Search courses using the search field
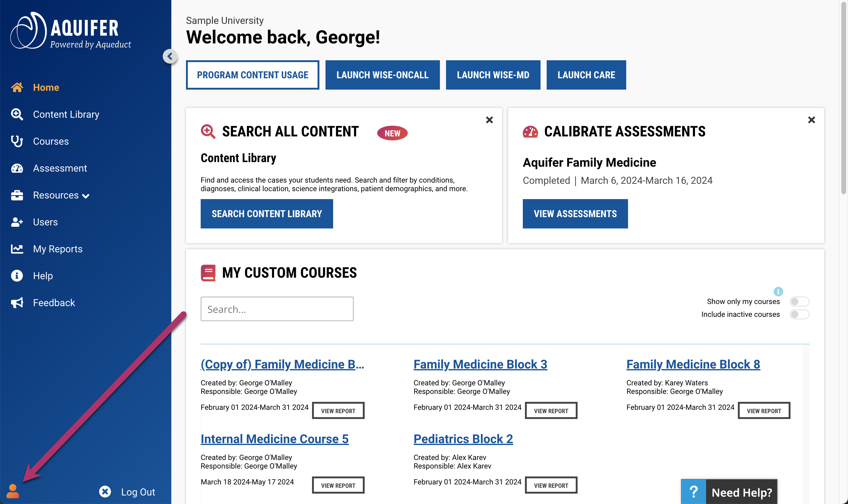The height and width of the screenshot is (504, 848). (277, 309)
